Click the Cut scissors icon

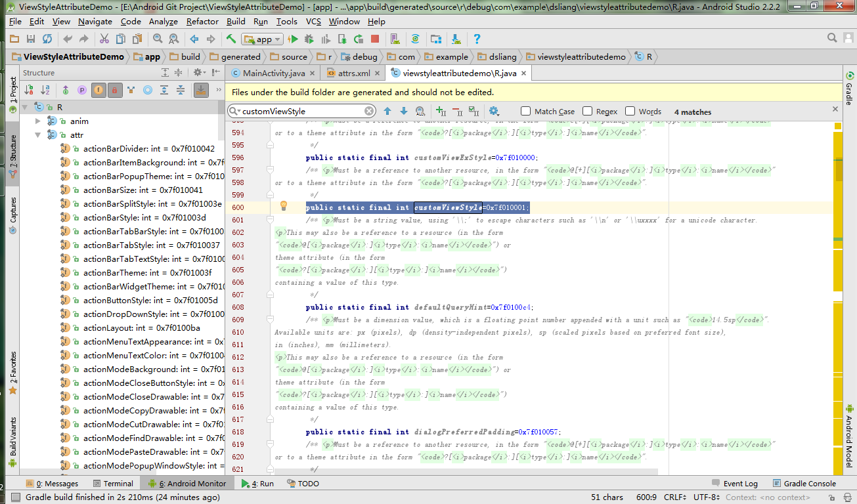[104, 39]
